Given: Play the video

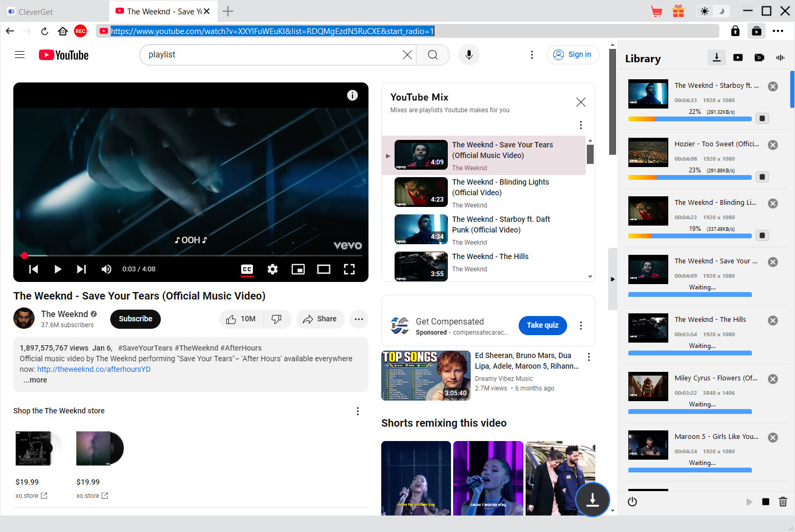Looking at the screenshot, I should pos(58,269).
